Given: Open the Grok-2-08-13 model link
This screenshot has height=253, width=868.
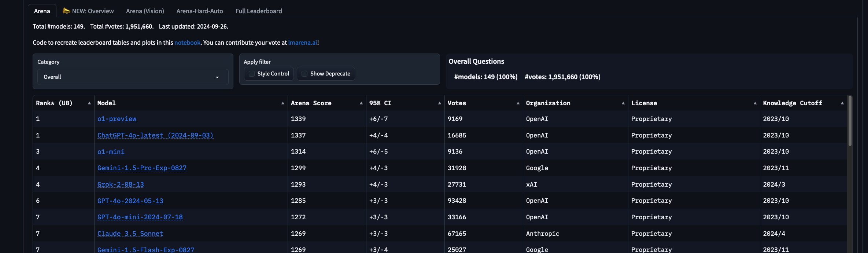Looking at the screenshot, I should point(121,184).
